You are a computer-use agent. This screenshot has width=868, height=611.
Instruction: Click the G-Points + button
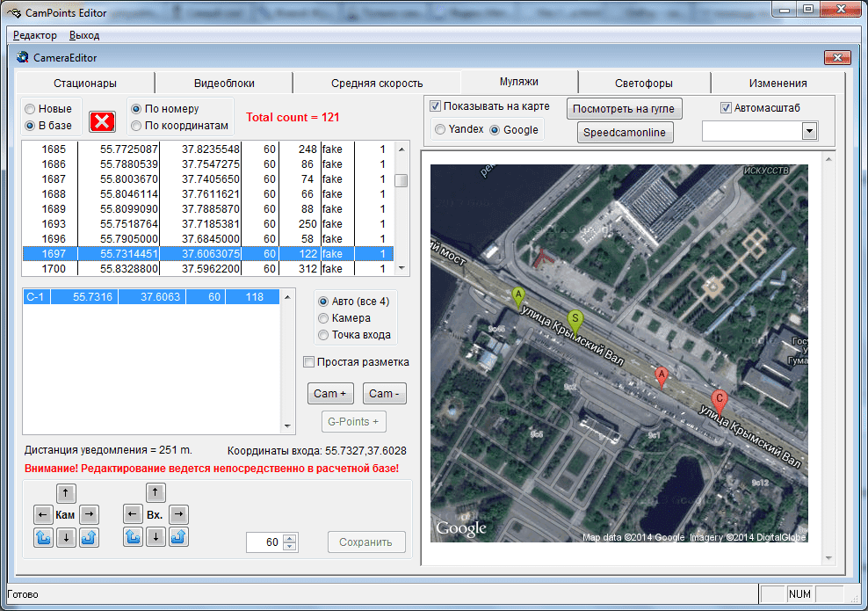tap(353, 422)
